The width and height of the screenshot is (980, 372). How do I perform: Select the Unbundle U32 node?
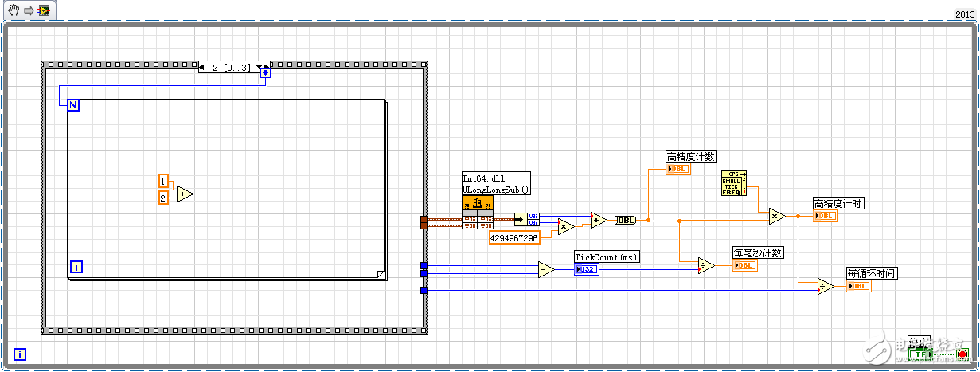click(x=525, y=219)
